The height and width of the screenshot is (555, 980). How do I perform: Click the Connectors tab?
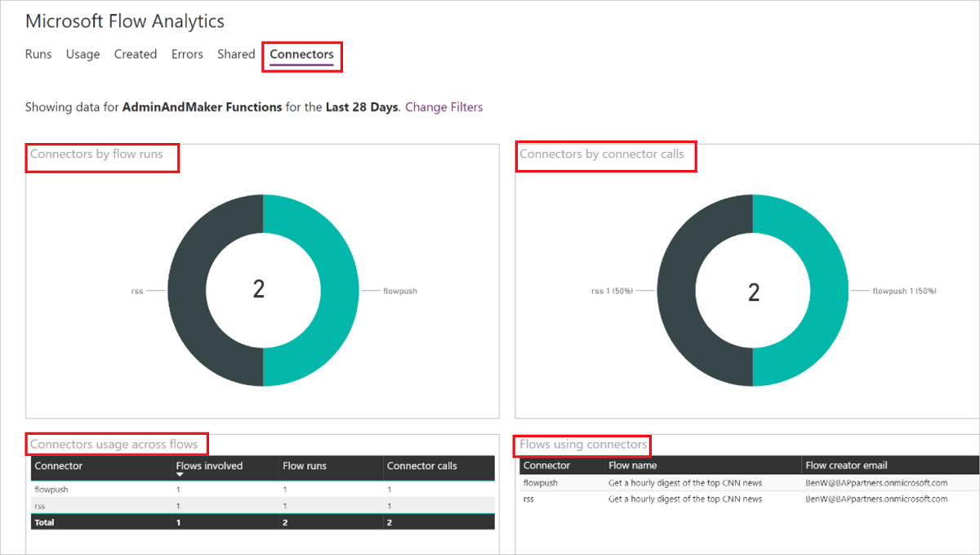click(301, 54)
